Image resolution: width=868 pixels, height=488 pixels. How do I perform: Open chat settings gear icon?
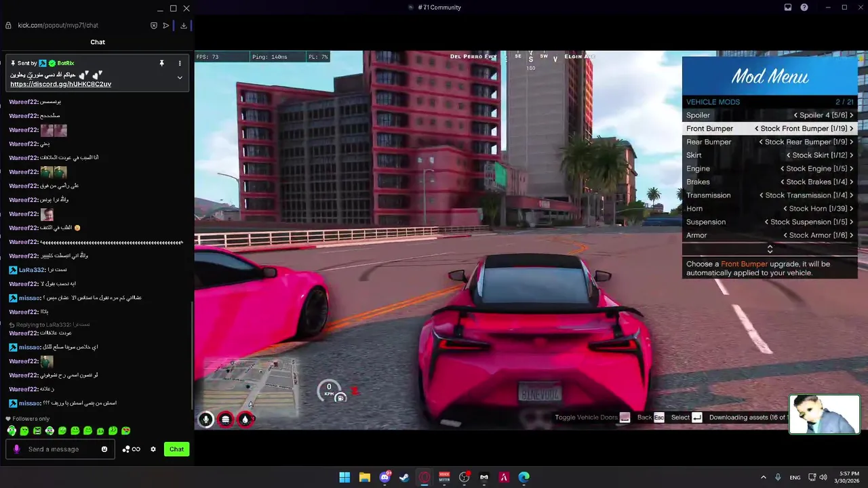(153, 449)
